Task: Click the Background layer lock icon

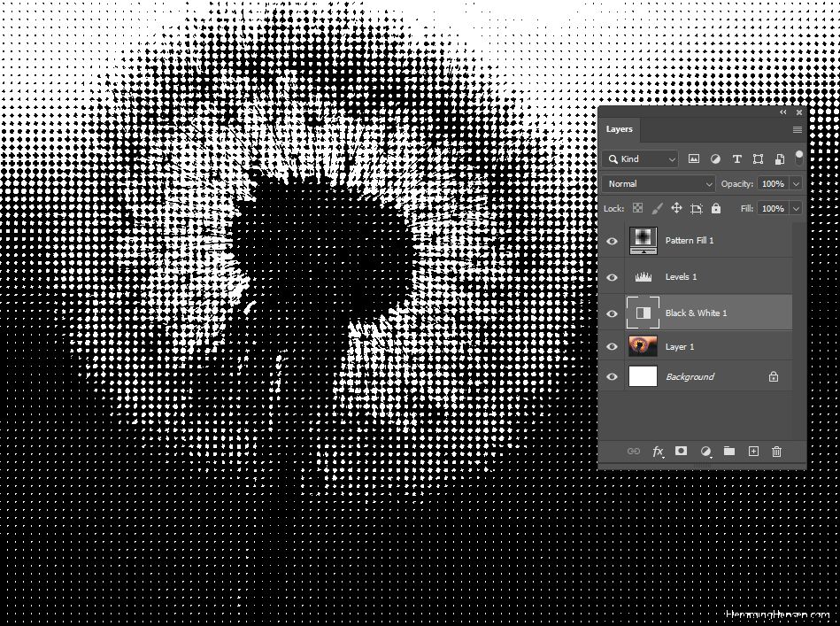Action: click(773, 377)
